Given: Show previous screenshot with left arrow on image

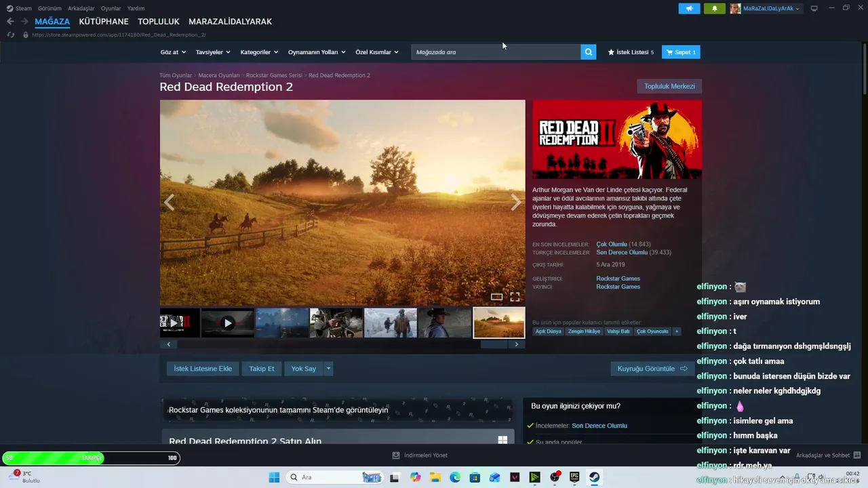Looking at the screenshot, I should pos(169,202).
